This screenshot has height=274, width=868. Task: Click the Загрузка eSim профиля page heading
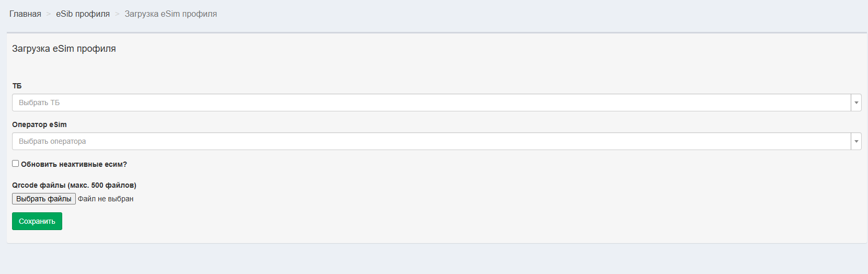point(64,49)
